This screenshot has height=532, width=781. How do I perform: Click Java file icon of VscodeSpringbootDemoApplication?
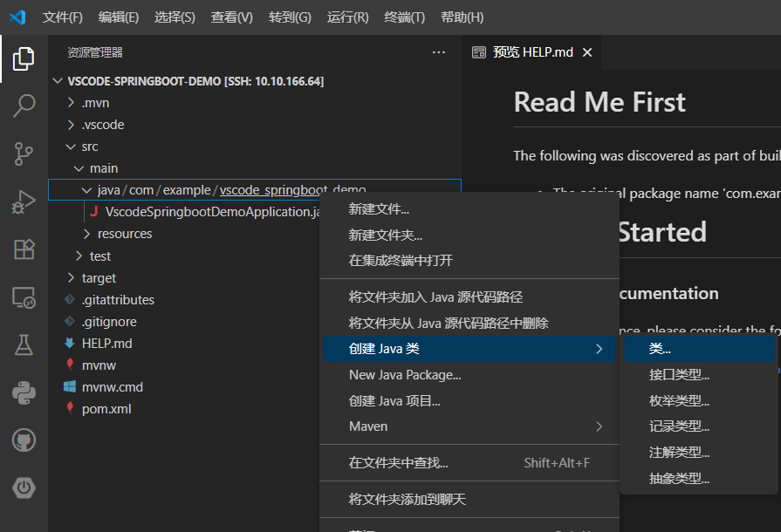coord(93,212)
